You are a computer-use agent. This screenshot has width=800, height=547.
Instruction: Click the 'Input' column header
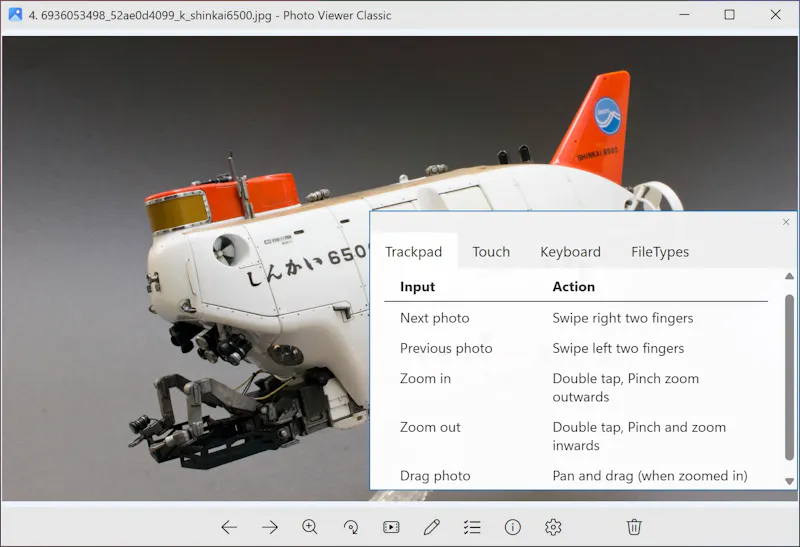pyautogui.click(x=417, y=287)
